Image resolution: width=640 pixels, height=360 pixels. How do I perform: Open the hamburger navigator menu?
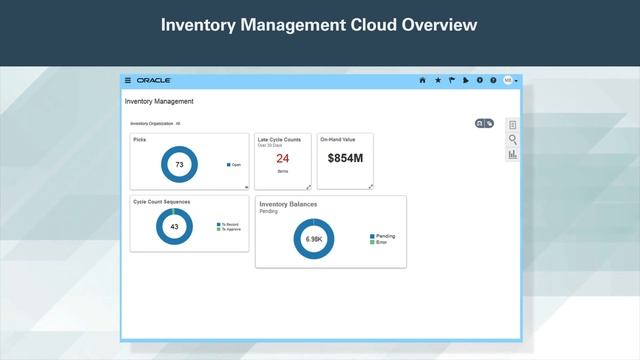pyautogui.click(x=128, y=80)
